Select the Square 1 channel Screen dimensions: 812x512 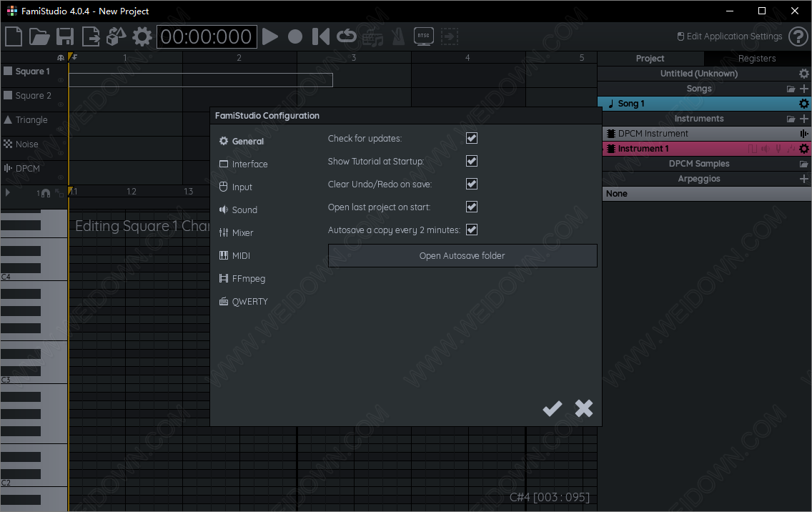pyautogui.click(x=34, y=72)
